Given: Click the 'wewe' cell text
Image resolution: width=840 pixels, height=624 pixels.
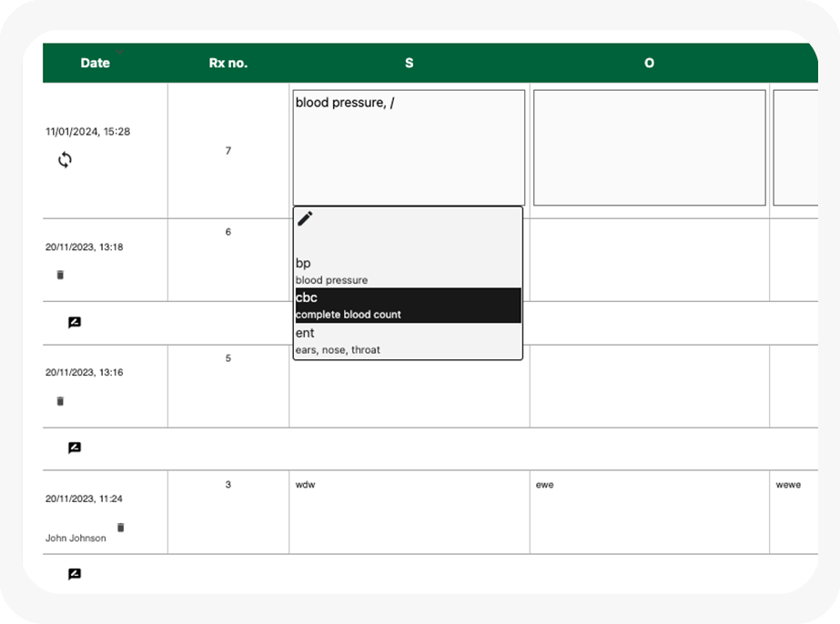Looking at the screenshot, I should pyautogui.click(x=788, y=485).
